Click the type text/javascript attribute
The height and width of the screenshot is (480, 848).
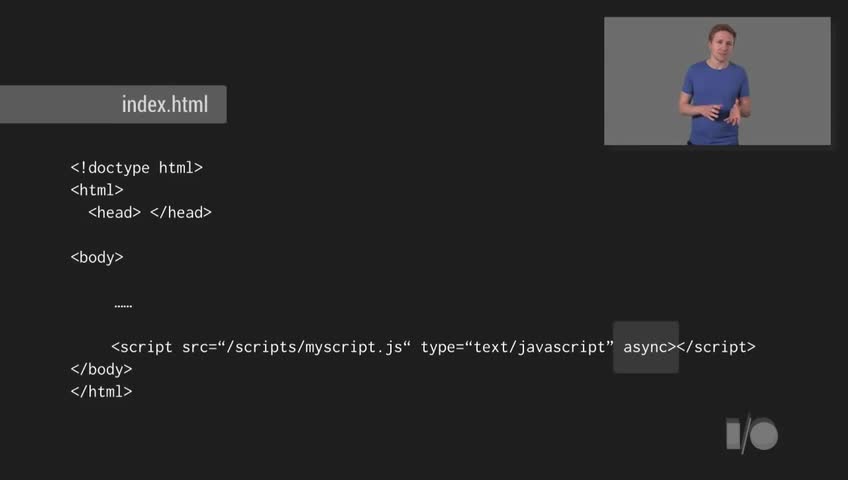coord(517,347)
